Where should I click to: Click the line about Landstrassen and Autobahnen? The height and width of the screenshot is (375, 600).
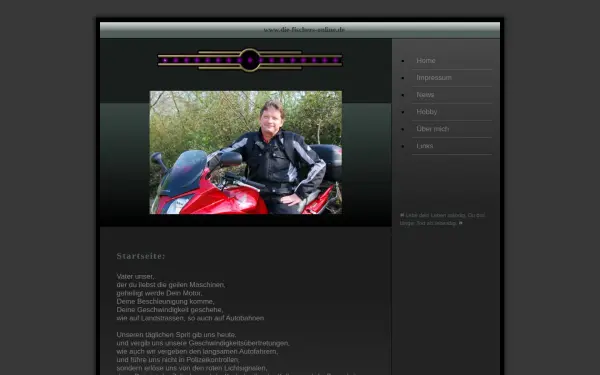coord(190,318)
